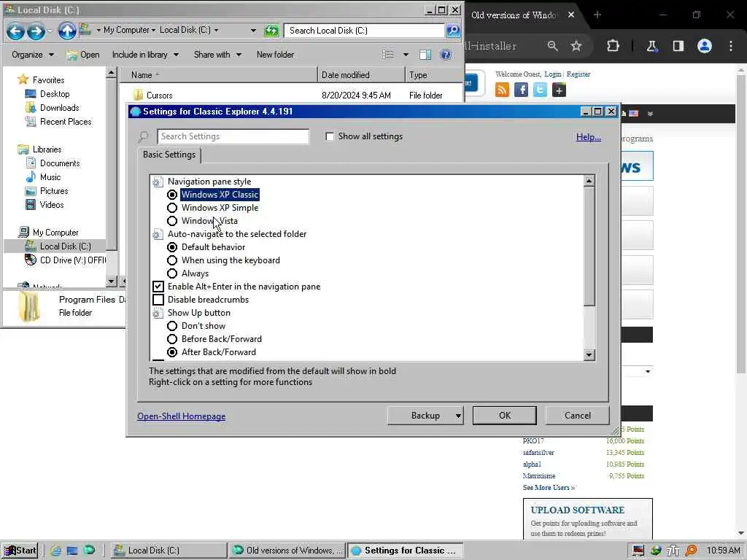Select Always auto-navigate option
747x560 pixels.
(172, 273)
